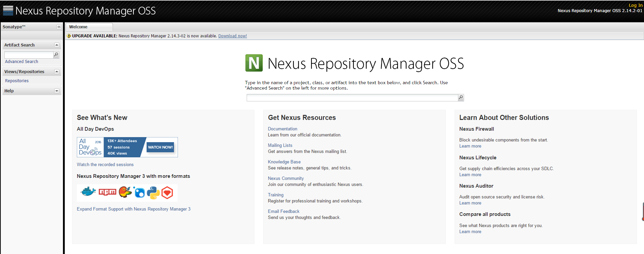
Task: Click the green Nexus N logo
Action: point(254,63)
